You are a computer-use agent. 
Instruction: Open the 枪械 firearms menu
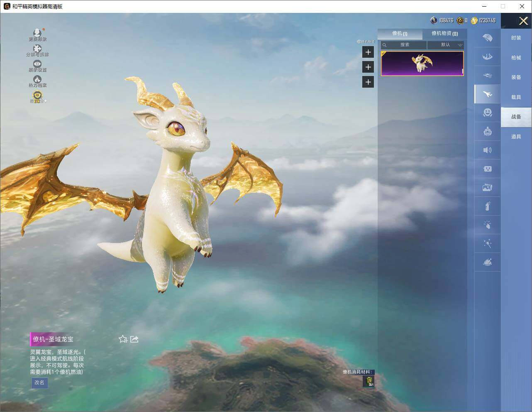click(516, 58)
